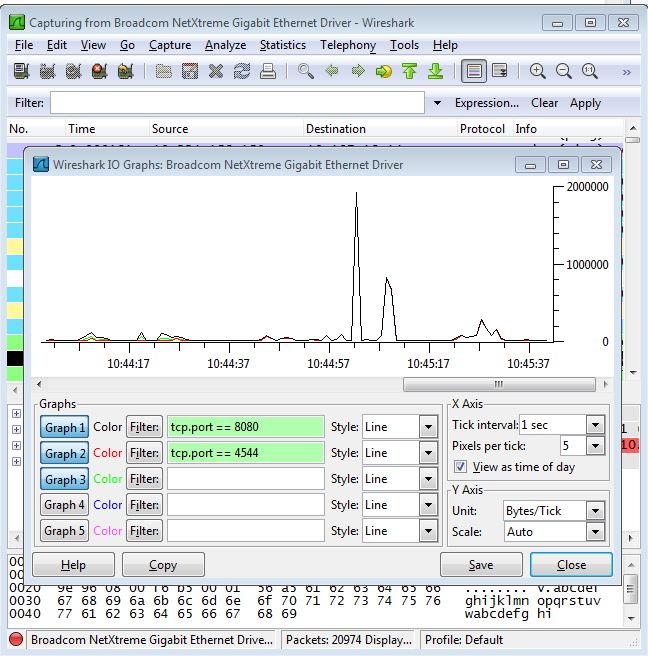This screenshot has height=656, width=648.
Task: Open Y Axis Unit dropdown
Action: coord(595,510)
